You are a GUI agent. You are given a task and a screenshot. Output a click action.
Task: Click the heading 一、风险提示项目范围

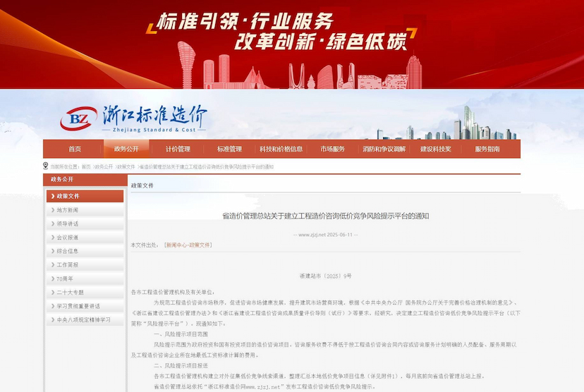181,334
